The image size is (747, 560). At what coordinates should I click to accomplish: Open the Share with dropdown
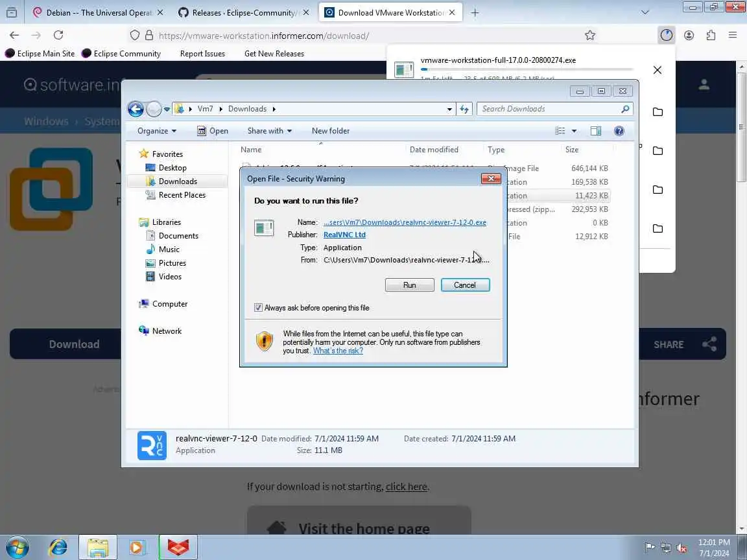[269, 131]
